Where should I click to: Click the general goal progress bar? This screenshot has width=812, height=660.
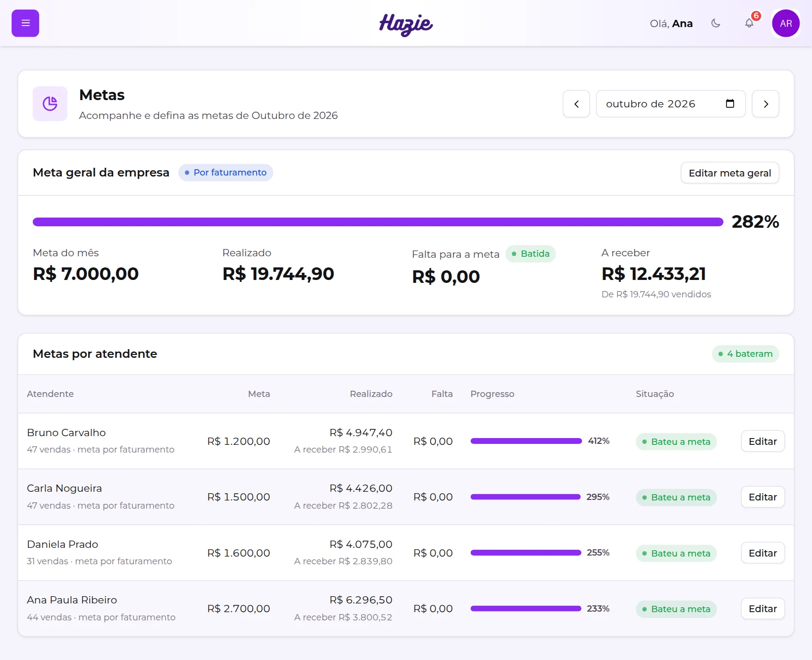click(378, 222)
